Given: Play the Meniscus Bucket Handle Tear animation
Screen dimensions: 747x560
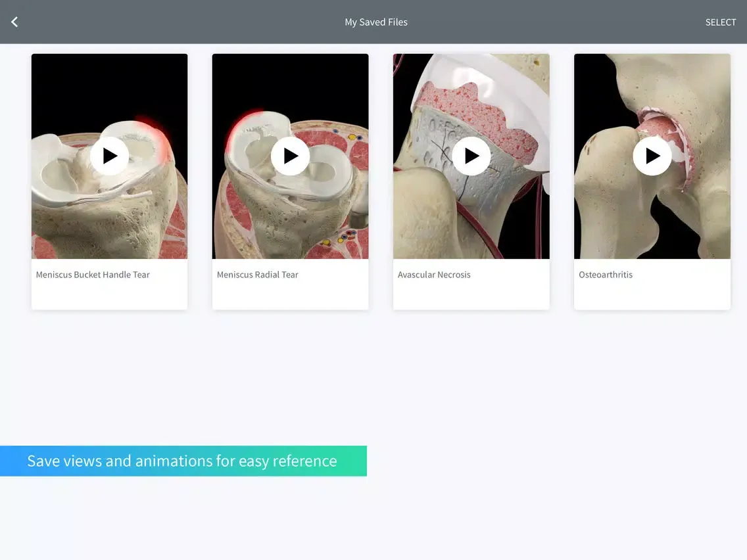Looking at the screenshot, I should [x=110, y=156].
